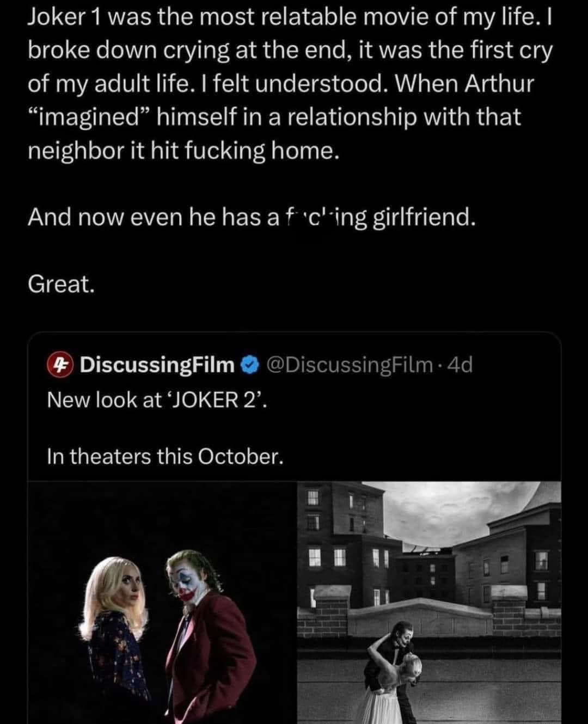Viewport: 588px width, 724px height.
Task: Click the "New look at 'JOKER 2'" text
Action: (x=157, y=400)
